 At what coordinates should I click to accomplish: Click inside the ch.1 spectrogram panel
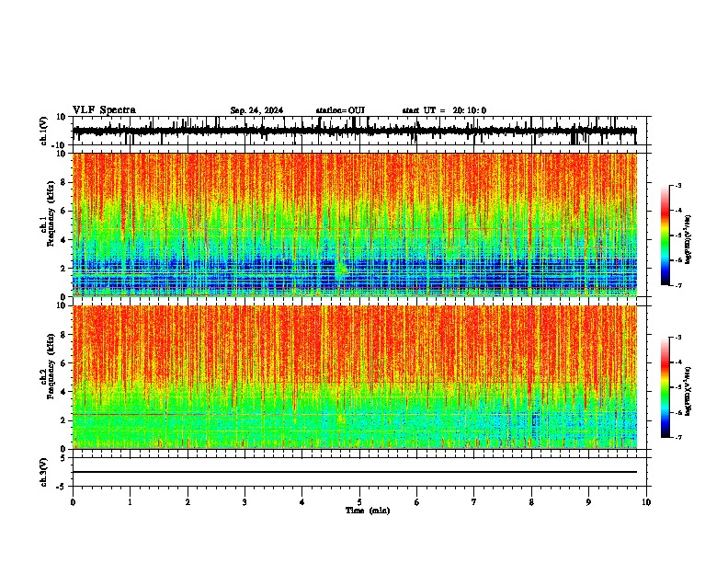point(355,224)
